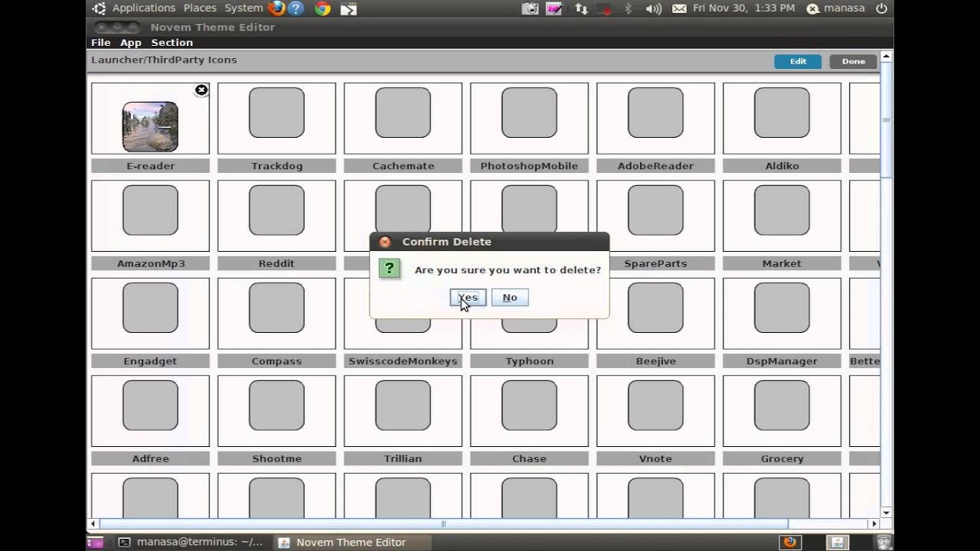Click the Done button
This screenshot has width=980, height=551.
(x=853, y=61)
